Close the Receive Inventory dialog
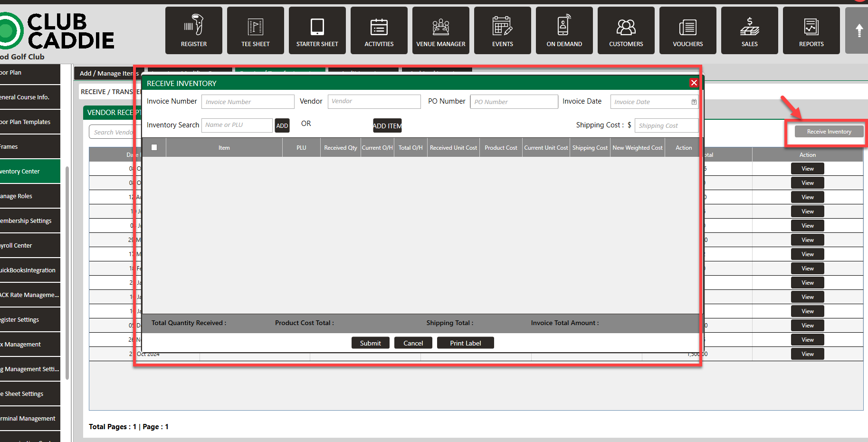Screen dimensions: 868x442 [x=694, y=83]
